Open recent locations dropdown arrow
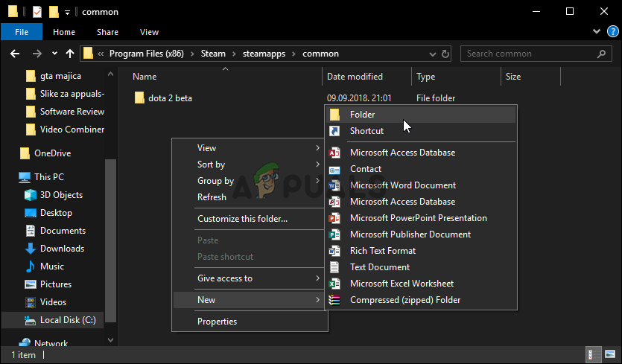 pyautogui.click(x=53, y=54)
